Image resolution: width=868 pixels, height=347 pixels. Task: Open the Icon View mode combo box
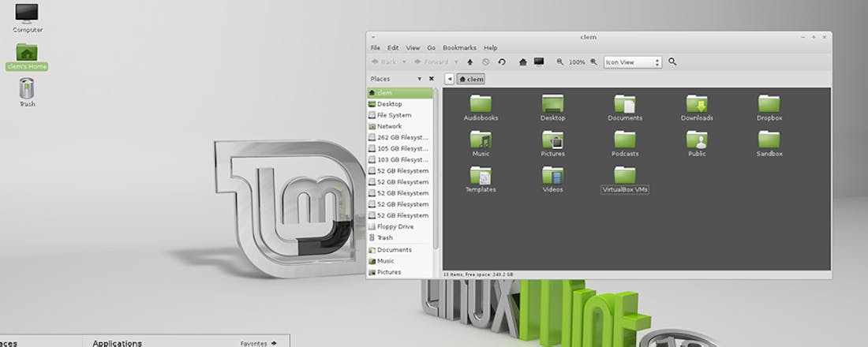pyautogui.click(x=632, y=62)
